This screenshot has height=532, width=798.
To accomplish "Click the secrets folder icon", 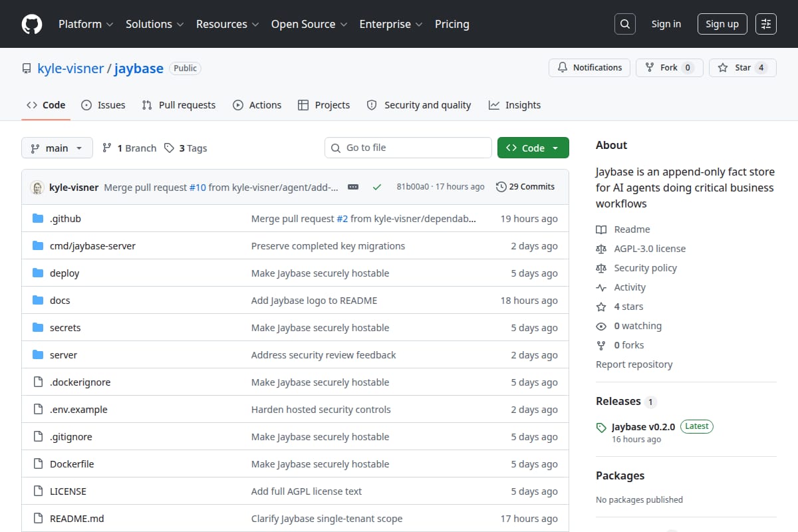I will coord(38,328).
